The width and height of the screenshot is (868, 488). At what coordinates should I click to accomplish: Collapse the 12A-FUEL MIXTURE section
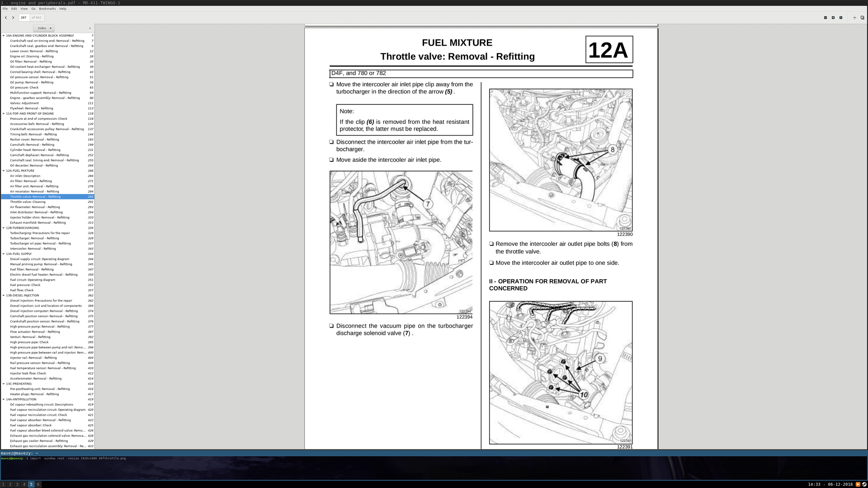click(4, 171)
